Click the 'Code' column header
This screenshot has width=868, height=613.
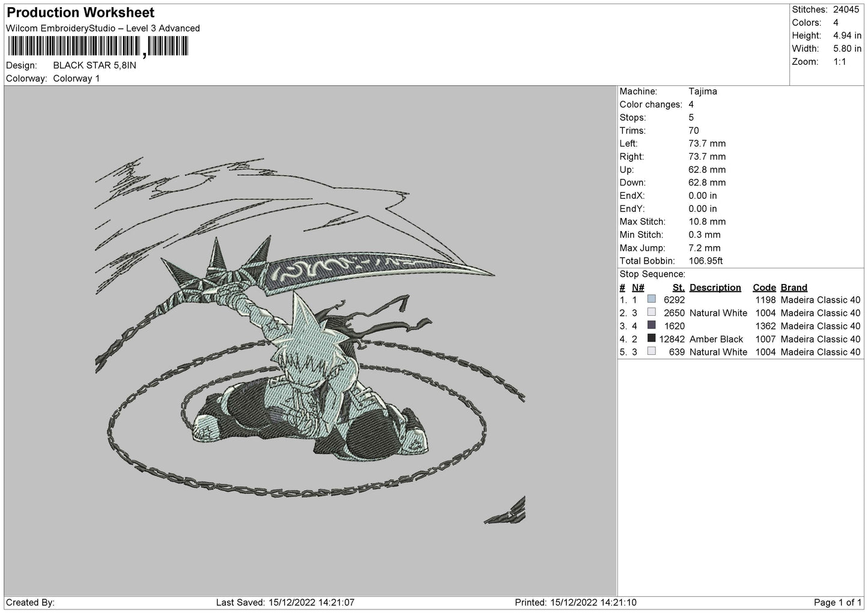(x=765, y=288)
